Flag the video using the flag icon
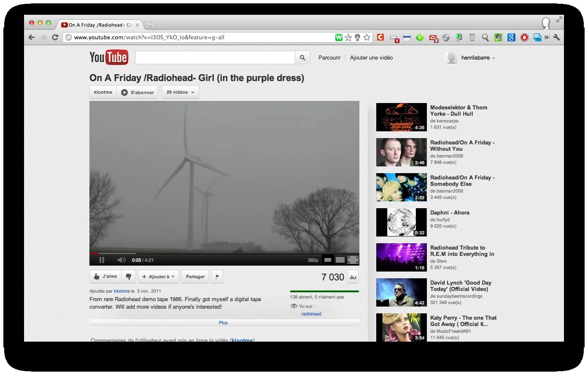Screen dimensions: 588x375 217,277
